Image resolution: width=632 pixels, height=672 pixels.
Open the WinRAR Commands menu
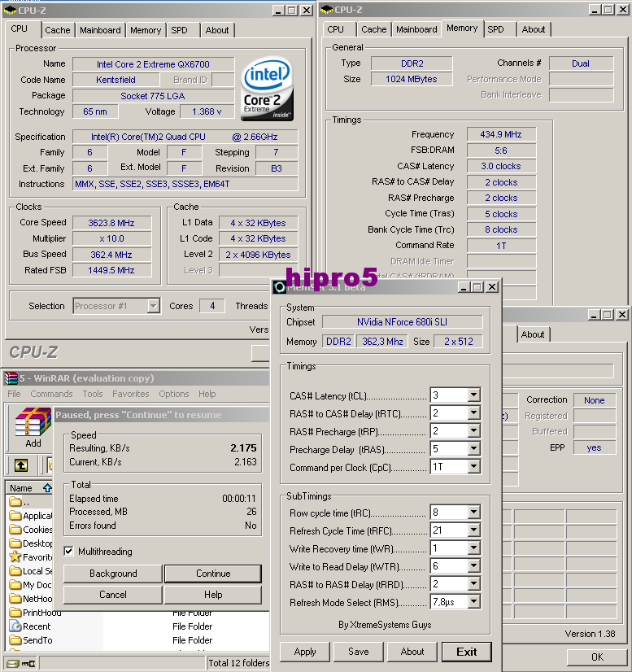(51, 394)
